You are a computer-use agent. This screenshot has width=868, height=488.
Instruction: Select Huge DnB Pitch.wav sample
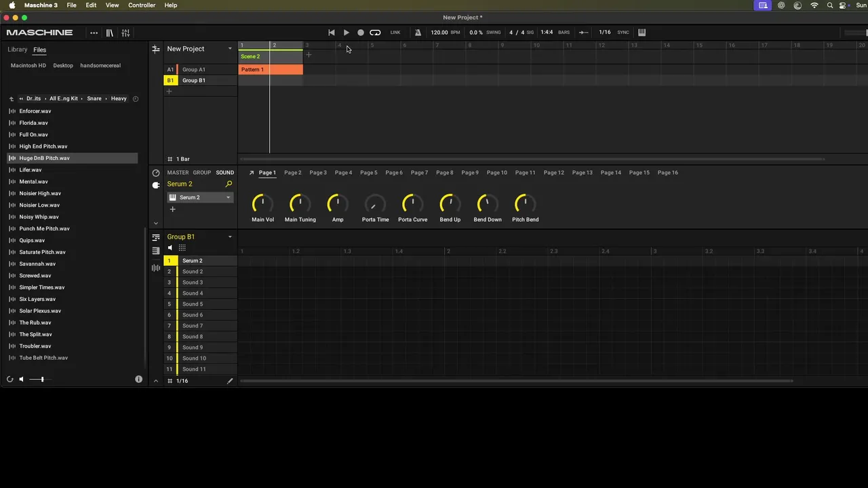[x=73, y=158]
